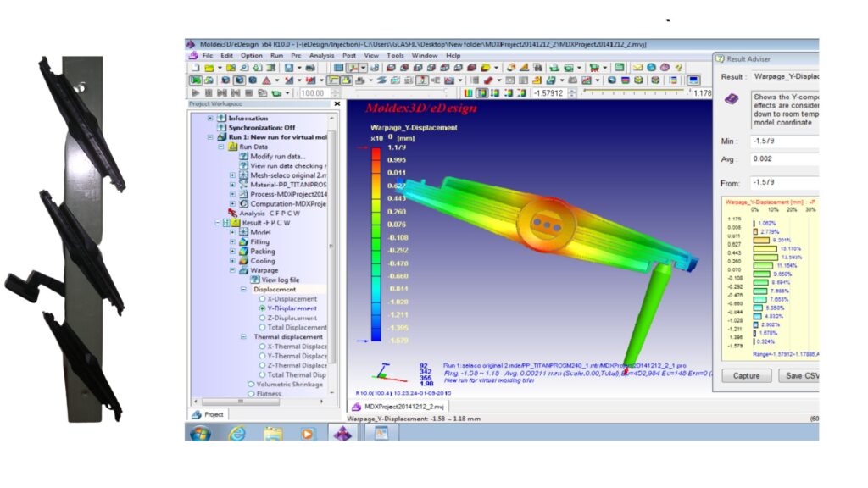Select Y-Displacement radio button
This screenshot has height=488, width=868.
click(x=262, y=308)
